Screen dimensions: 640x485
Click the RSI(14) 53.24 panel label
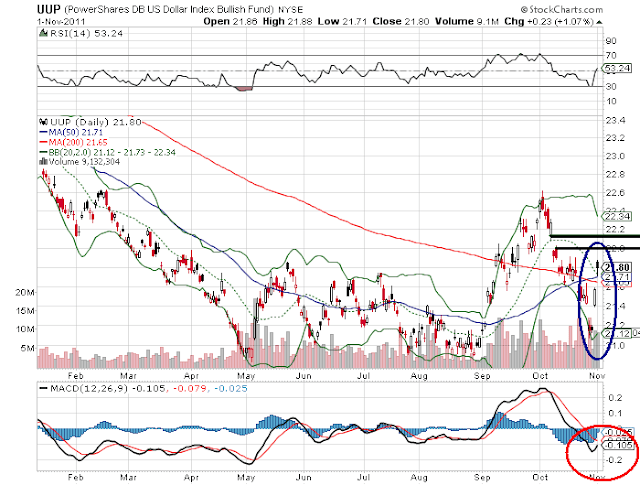tap(86, 33)
